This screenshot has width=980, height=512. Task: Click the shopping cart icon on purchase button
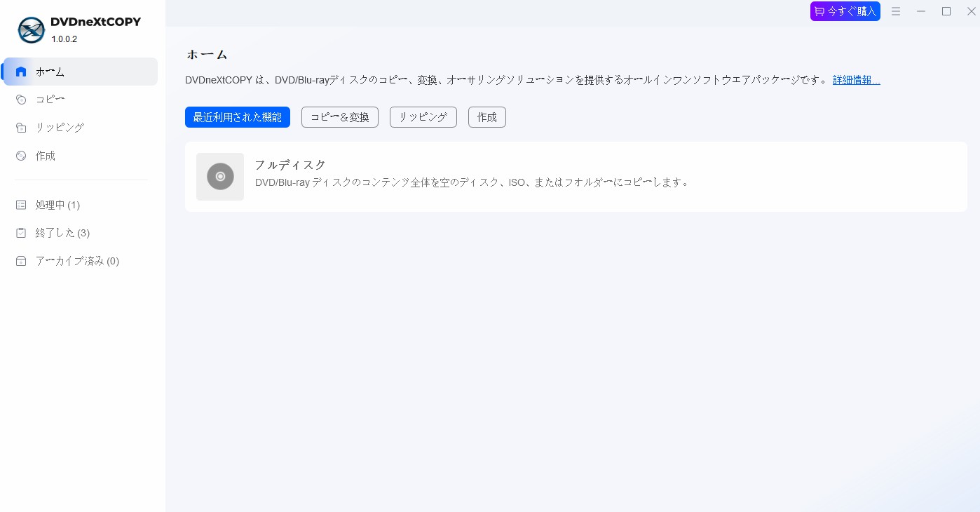819,11
